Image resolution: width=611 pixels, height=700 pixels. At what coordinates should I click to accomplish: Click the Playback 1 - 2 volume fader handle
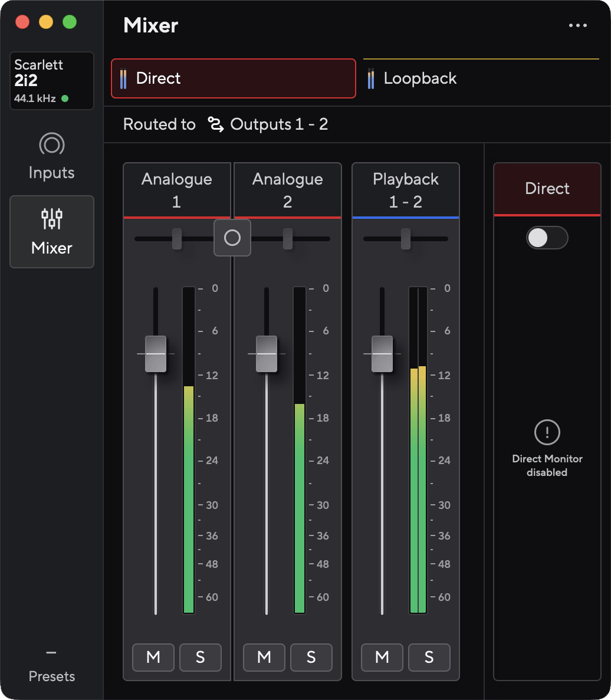point(382,354)
